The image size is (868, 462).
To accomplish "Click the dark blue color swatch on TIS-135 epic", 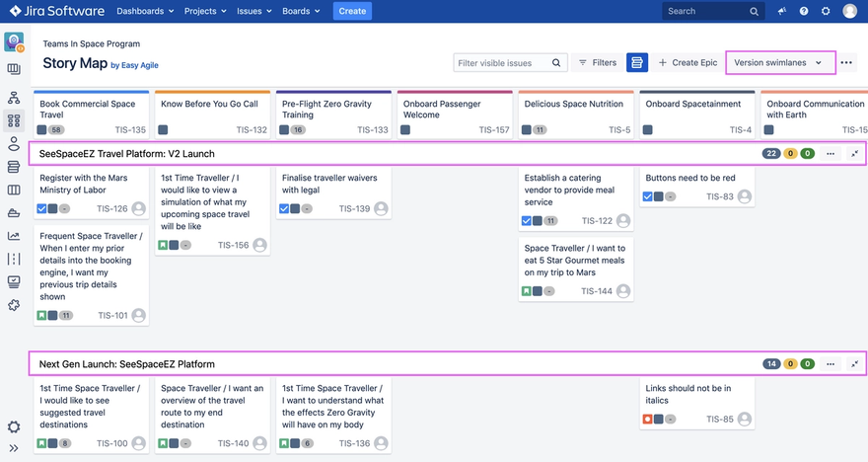I will click(x=41, y=130).
